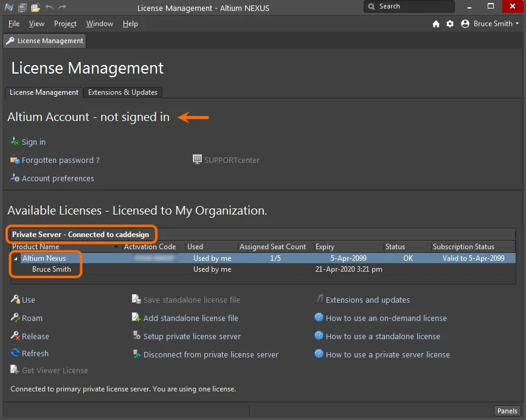Click the user profile avatar icon
The height and width of the screenshot is (420, 526).
click(465, 24)
